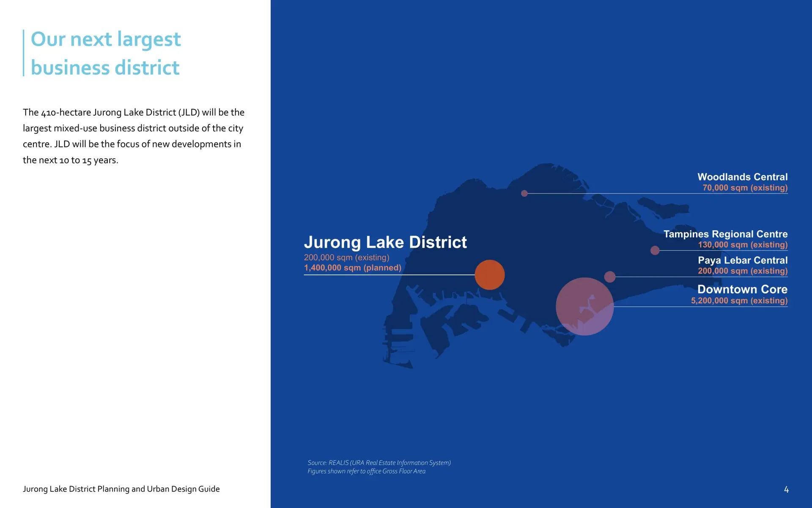Select the Tampines Regional Centre label

725,234
